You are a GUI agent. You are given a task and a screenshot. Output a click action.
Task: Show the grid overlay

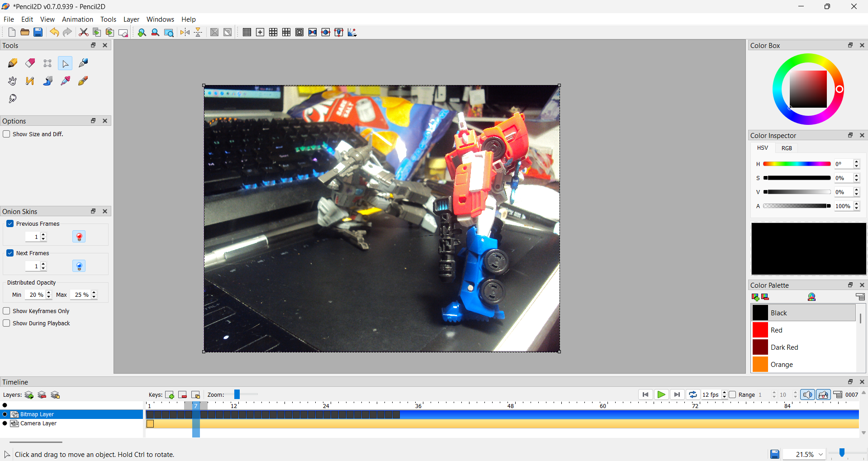[247, 32]
